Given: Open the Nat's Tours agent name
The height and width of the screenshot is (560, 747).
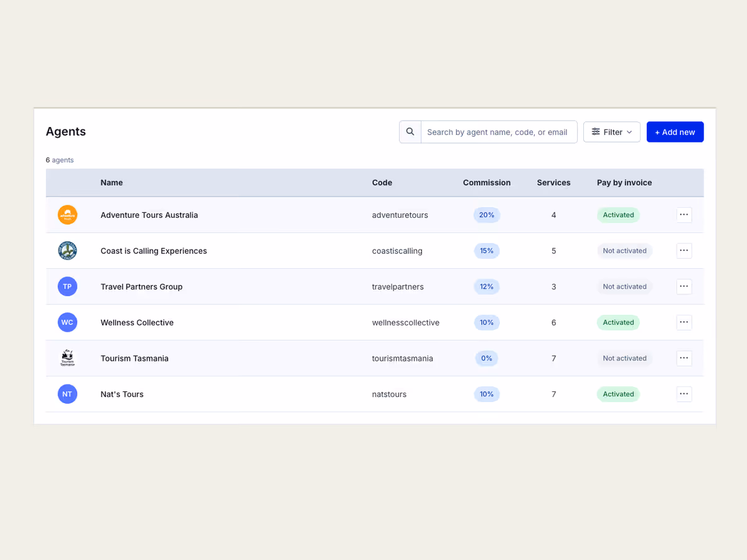Looking at the screenshot, I should pyautogui.click(x=122, y=394).
